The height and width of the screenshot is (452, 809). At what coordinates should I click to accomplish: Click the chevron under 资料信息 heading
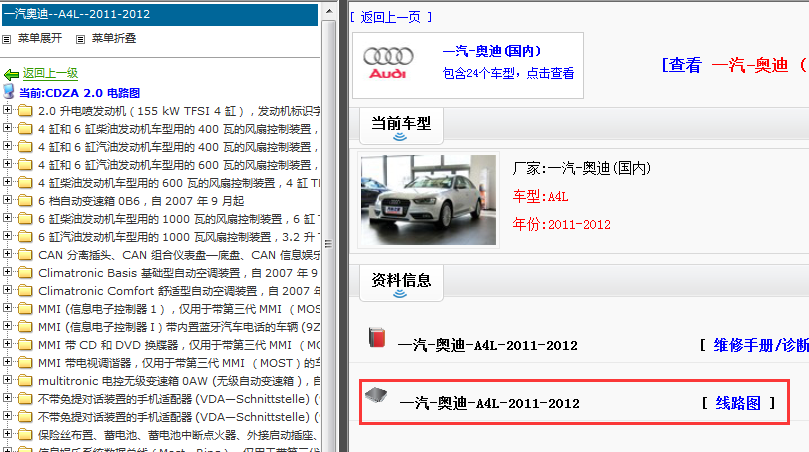(400, 294)
